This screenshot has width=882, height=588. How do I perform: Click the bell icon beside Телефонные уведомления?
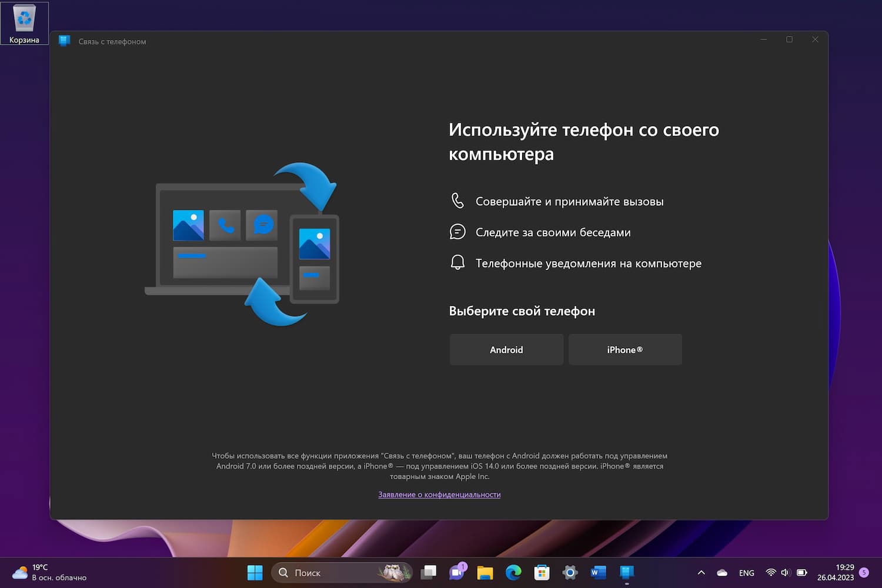tap(457, 262)
